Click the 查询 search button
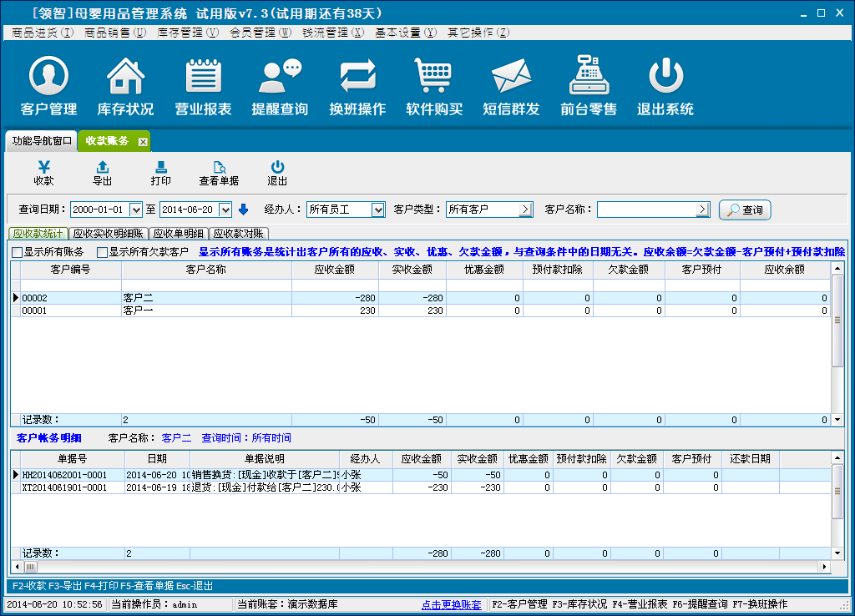The height and width of the screenshot is (616, 855). pos(745,210)
